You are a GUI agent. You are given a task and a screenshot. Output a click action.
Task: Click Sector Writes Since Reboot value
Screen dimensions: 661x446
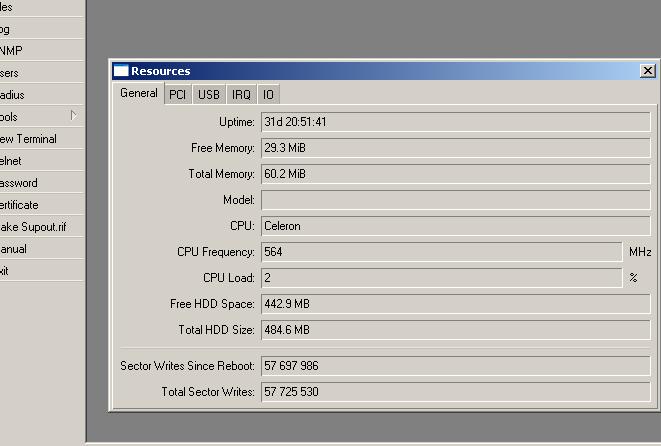coord(456,366)
